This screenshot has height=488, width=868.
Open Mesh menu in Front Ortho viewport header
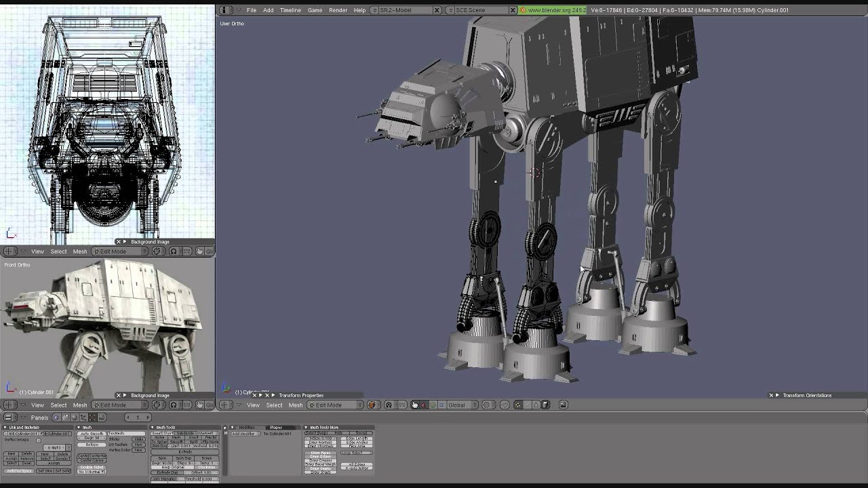80,405
